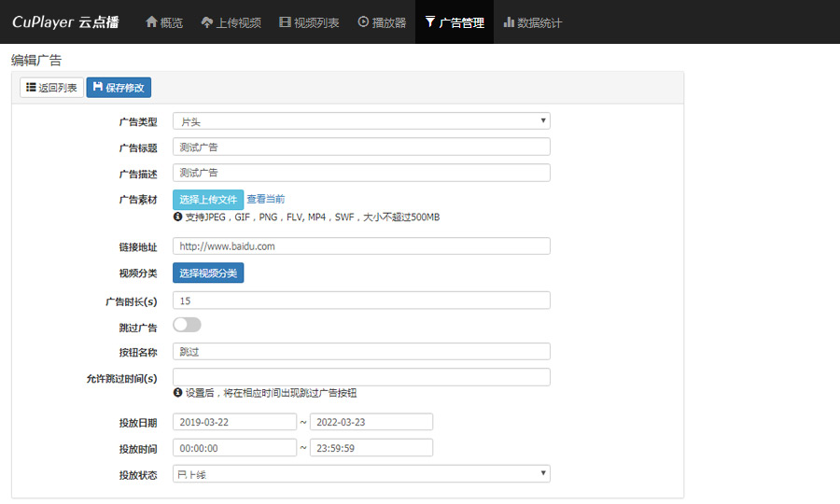Click the 选择视频分类 button
This screenshot has height=504, width=840.
(207, 273)
